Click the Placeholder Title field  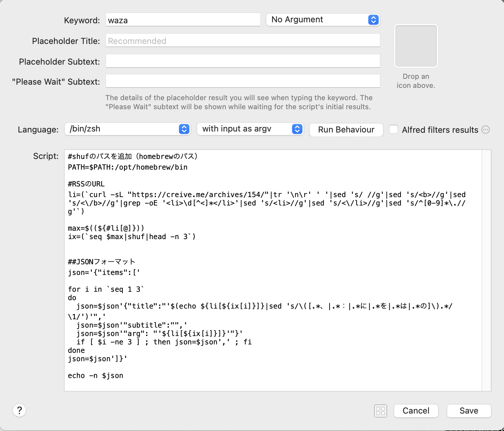[243, 40]
